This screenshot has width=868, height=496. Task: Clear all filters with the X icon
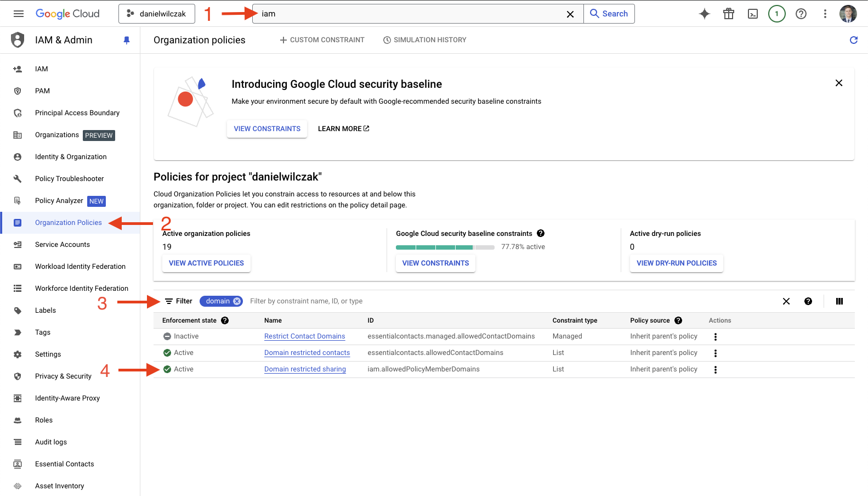pos(786,301)
